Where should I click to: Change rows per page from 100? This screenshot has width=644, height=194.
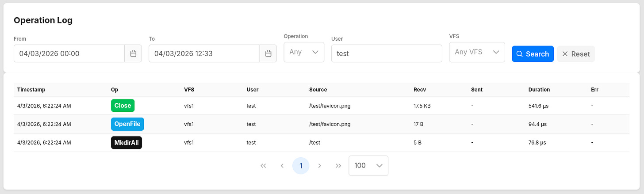(368, 166)
